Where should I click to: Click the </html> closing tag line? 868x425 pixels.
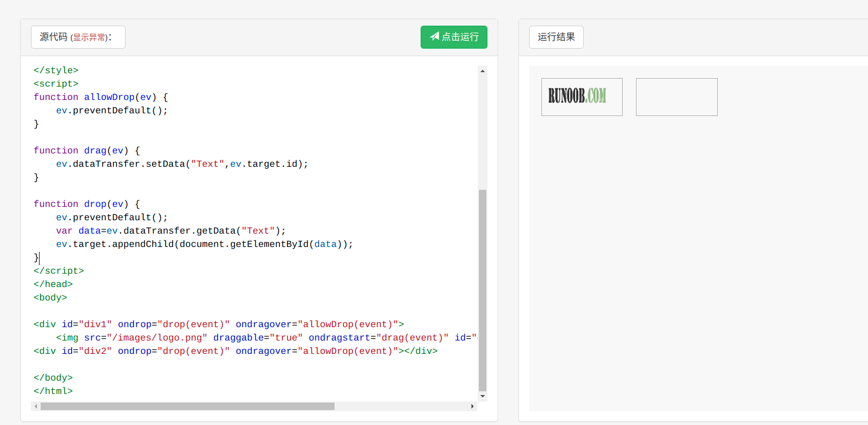[53, 391]
